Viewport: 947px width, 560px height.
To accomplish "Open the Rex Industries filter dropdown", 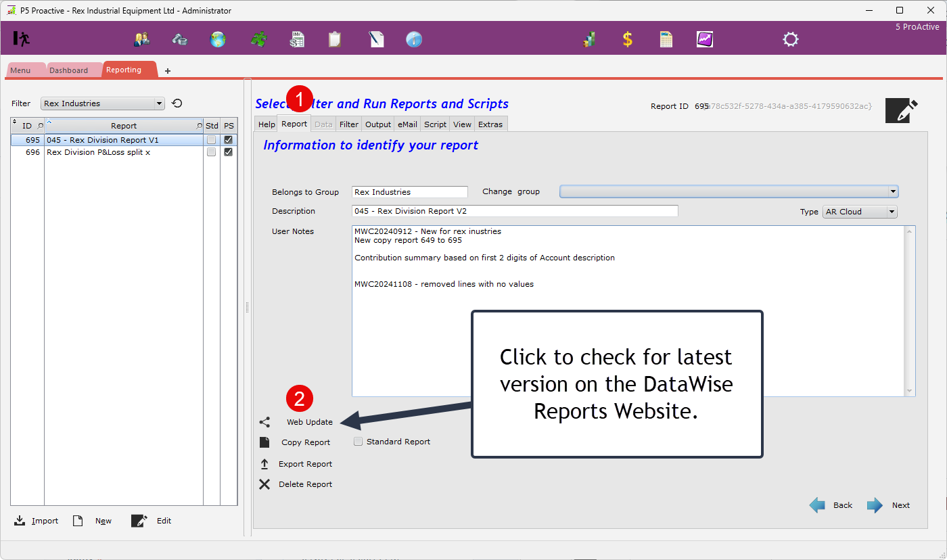I will 103,103.
